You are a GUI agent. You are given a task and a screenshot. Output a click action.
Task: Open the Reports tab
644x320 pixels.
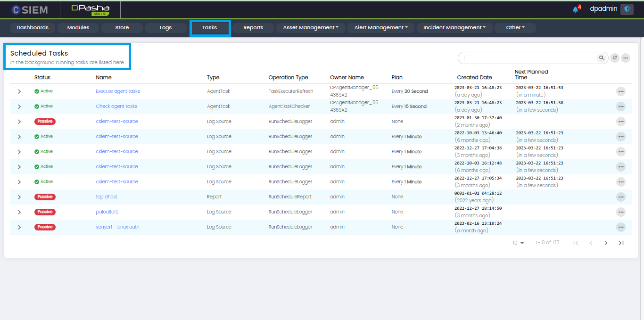coord(253,28)
